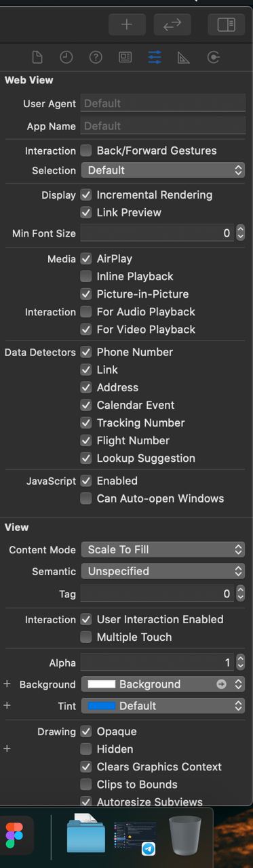
Task: Click the code review arrows button
Action: pyautogui.click(x=172, y=24)
